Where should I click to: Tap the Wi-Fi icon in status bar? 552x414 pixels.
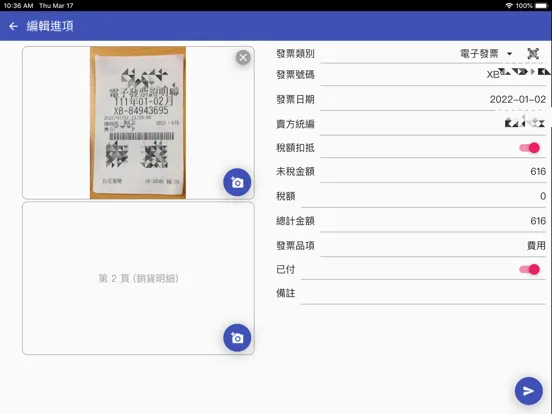(509, 6)
